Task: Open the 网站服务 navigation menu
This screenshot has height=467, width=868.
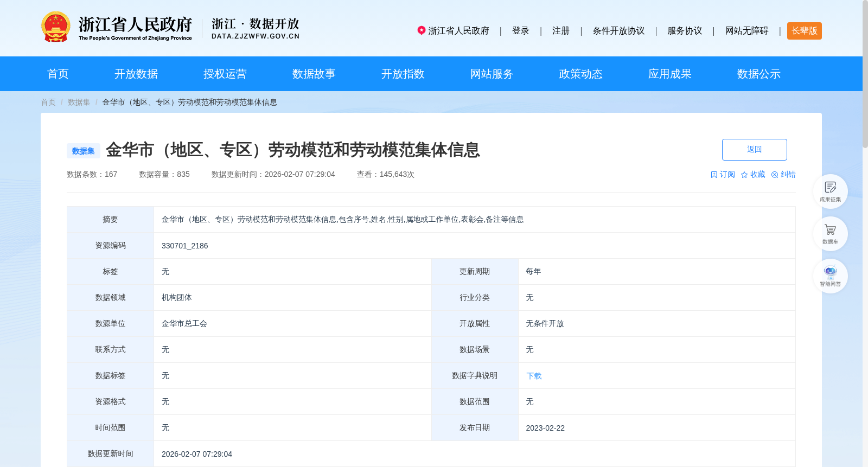Action: click(x=492, y=74)
